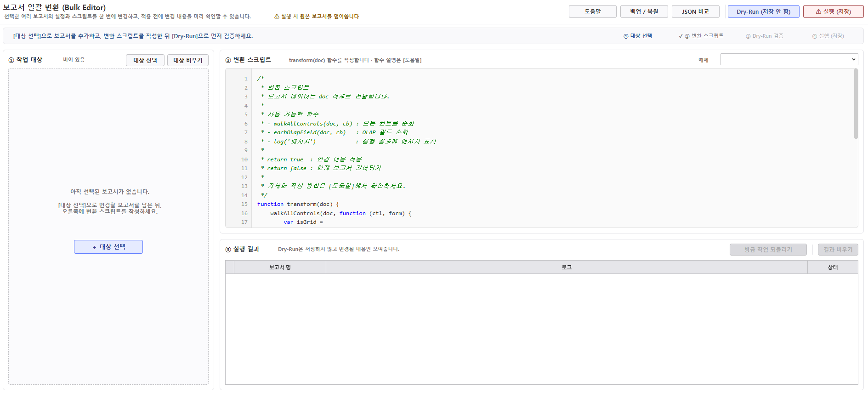Click the 상태 column header
This screenshot has width=868, height=393.
click(833, 267)
